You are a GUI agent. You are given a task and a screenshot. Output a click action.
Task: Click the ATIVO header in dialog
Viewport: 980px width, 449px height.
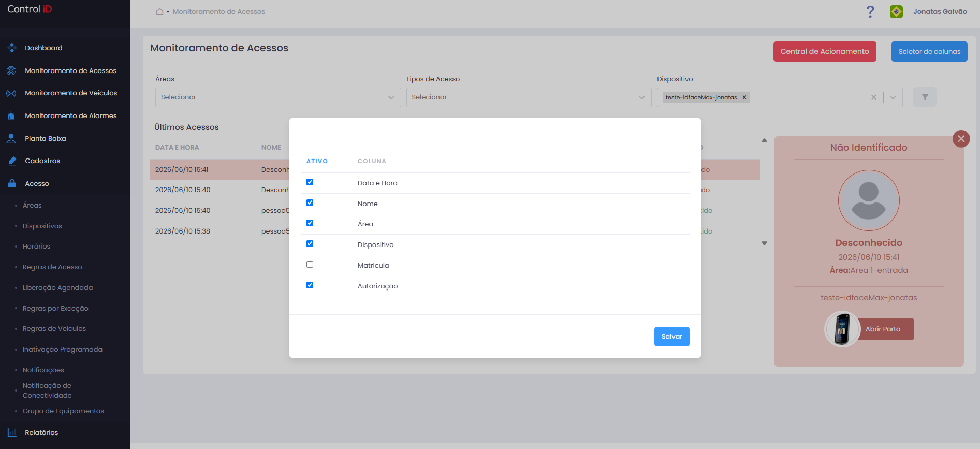317,161
